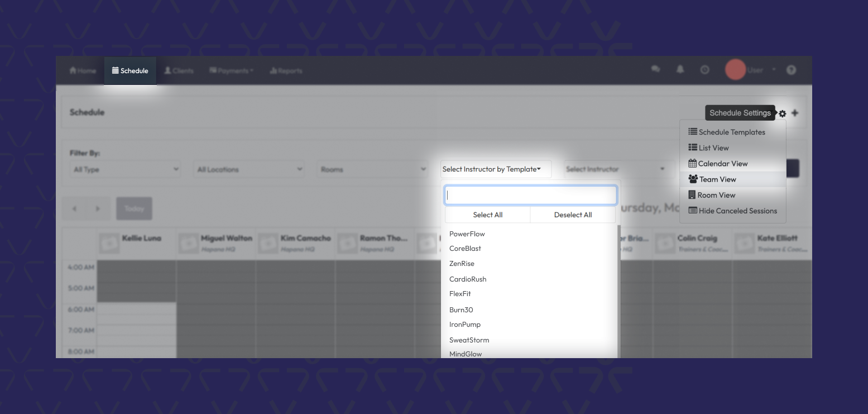Focus the template search input field

(530, 195)
